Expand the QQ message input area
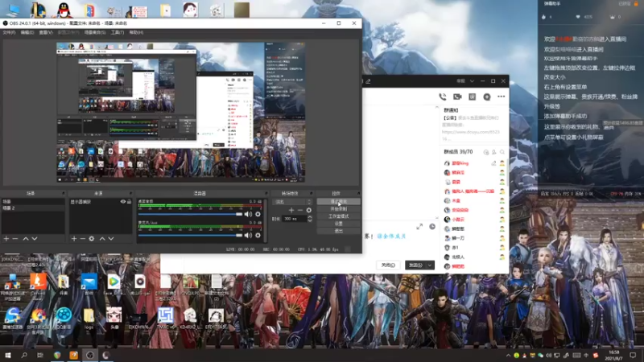This screenshot has width=644, height=362. (x=419, y=227)
